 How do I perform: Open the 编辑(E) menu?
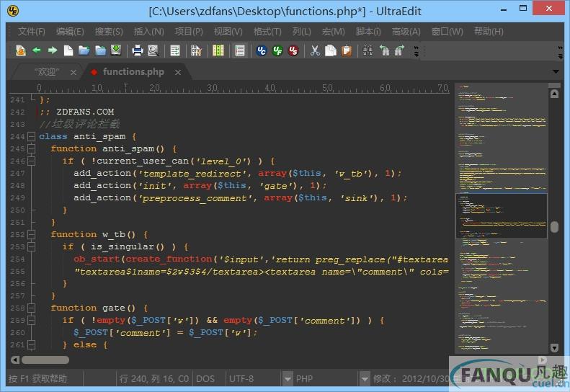click(x=70, y=32)
